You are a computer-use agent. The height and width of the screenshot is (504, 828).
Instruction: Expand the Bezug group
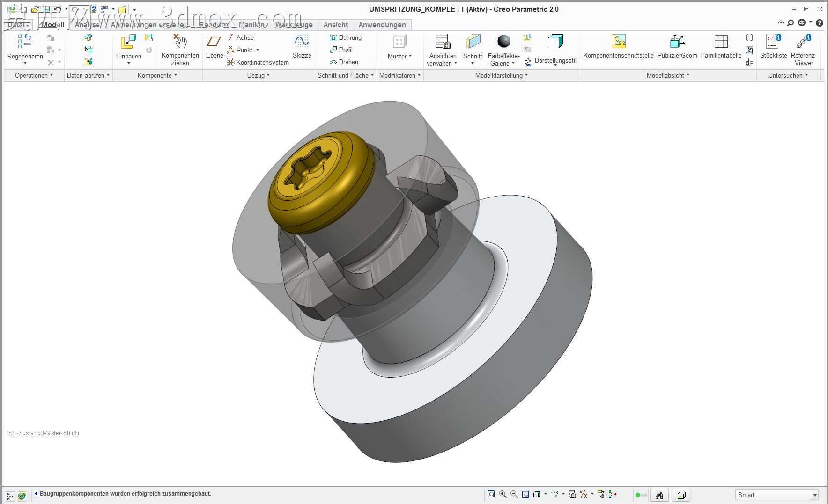coord(259,75)
